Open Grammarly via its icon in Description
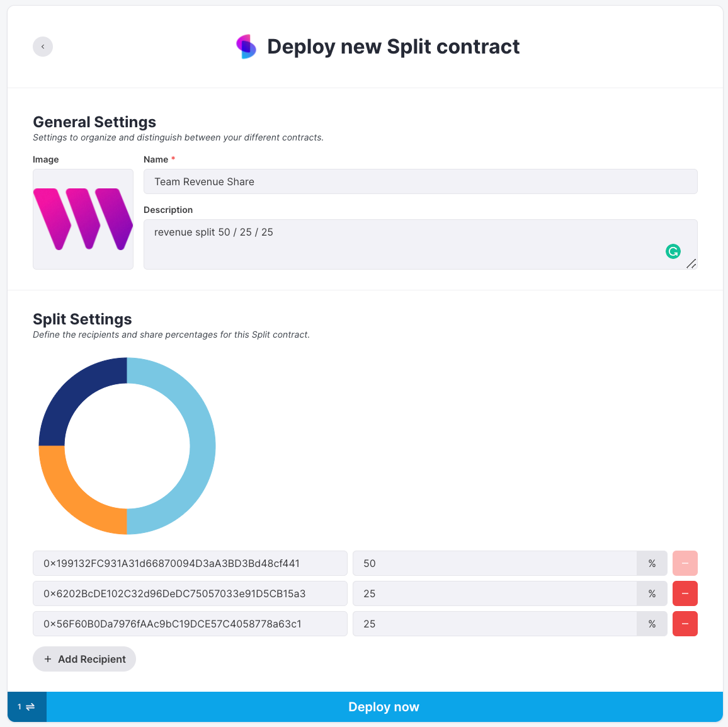The image size is (728, 727). (673, 251)
